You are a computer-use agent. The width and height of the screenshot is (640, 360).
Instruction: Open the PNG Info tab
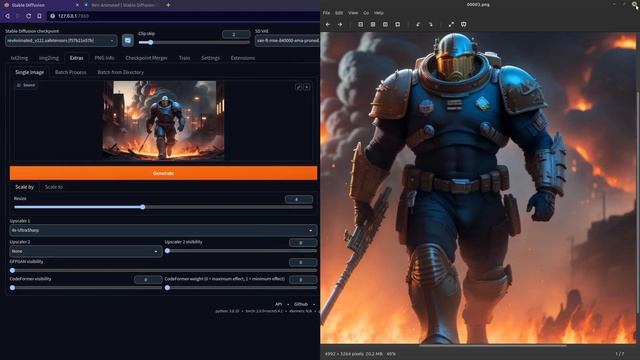pos(104,58)
